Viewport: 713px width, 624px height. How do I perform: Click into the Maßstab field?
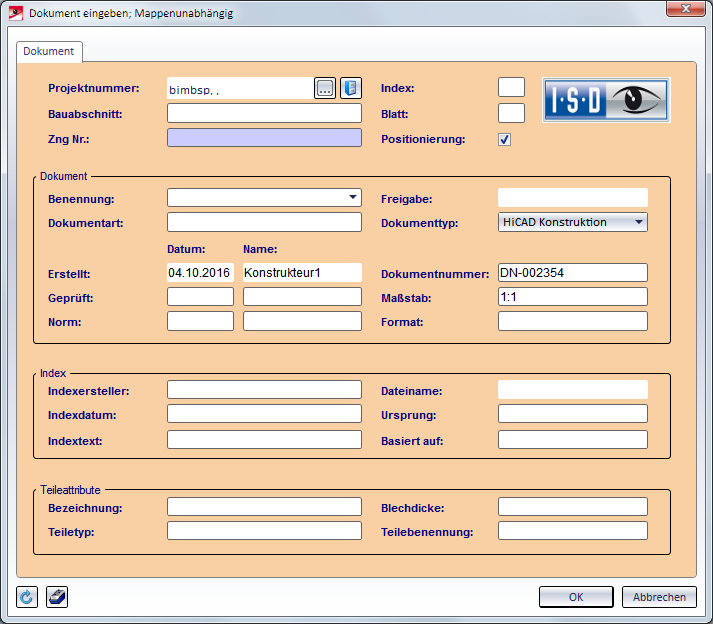coord(572,297)
